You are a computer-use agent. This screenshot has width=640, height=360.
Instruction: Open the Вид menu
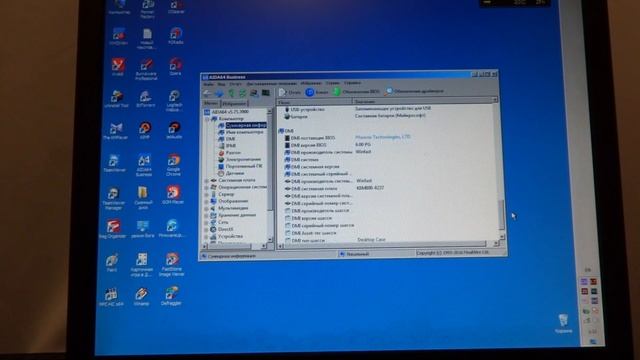click(222, 84)
